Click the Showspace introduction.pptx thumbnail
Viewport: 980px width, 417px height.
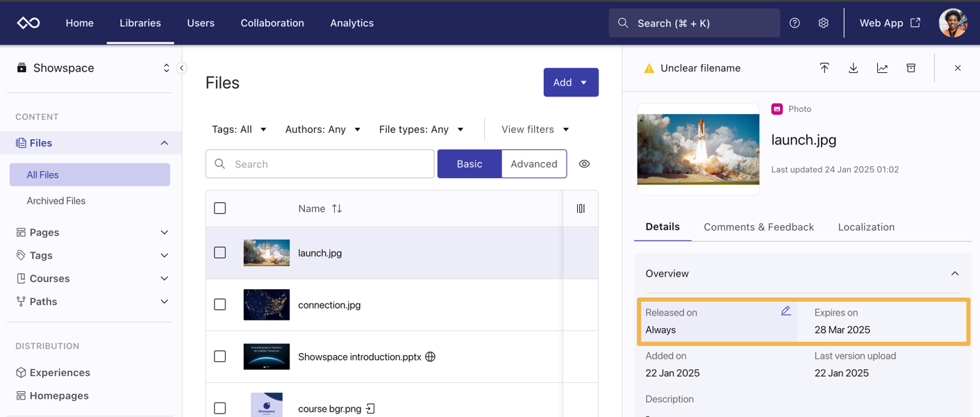(x=267, y=357)
